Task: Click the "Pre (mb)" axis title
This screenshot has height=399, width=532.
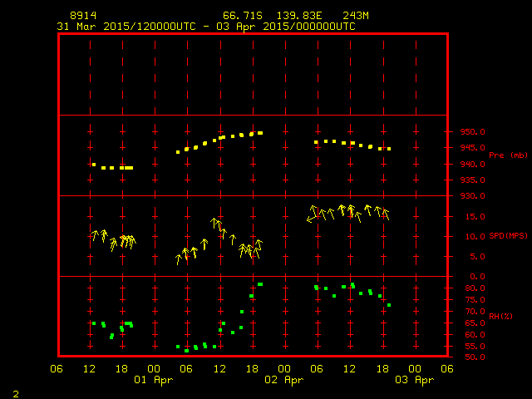Action: tap(508, 155)
